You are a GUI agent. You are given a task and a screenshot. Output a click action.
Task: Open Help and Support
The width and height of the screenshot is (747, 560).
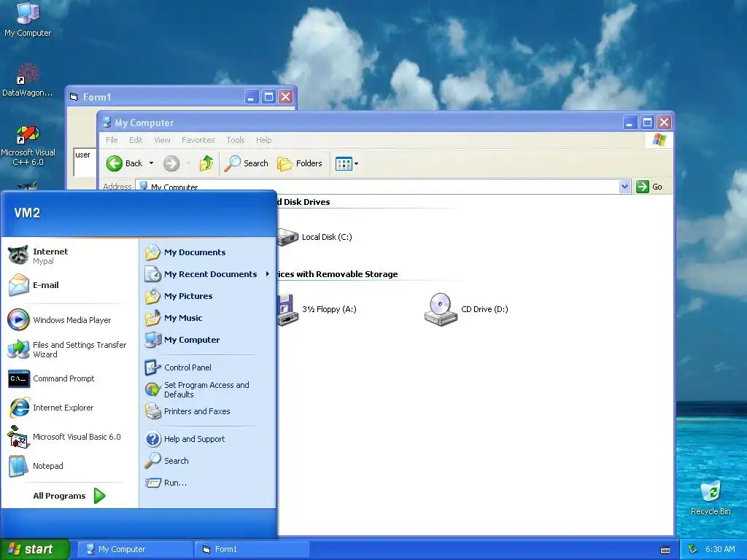[207, 439]
